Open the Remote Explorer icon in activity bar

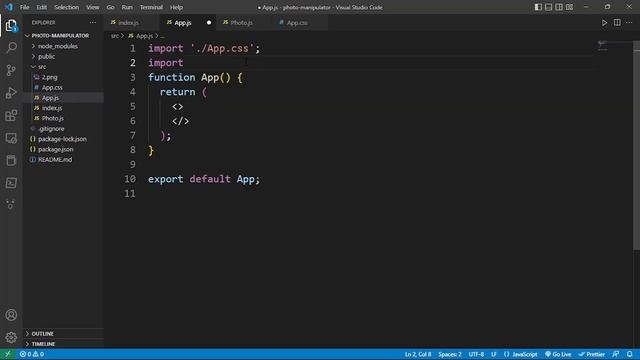pyautogui.click(x=11, y=138)
